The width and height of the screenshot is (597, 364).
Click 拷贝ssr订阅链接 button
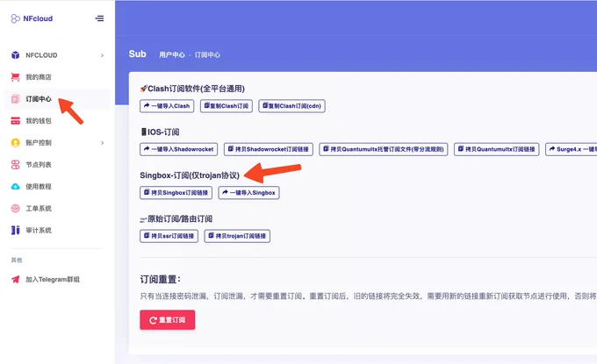169,236
